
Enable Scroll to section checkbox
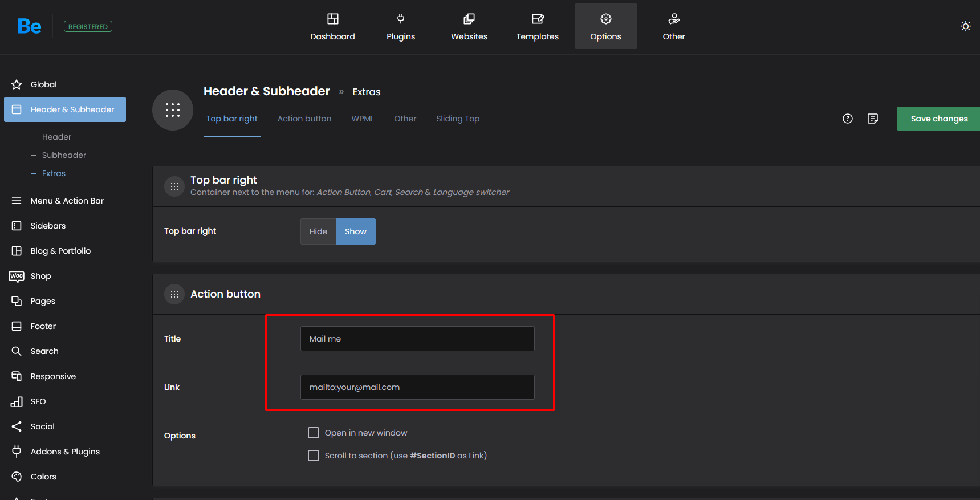click(314, 456)
